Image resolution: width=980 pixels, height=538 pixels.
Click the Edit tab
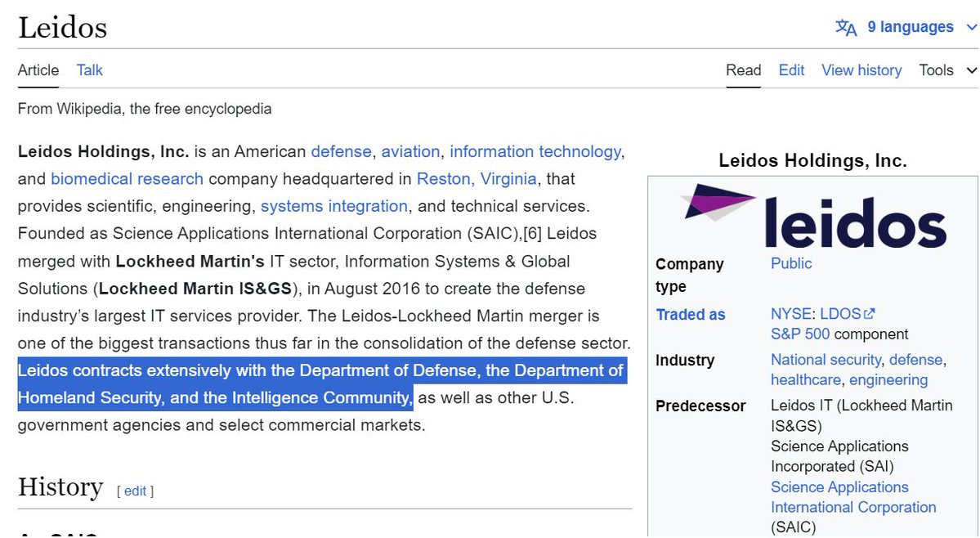click(791, 70)
